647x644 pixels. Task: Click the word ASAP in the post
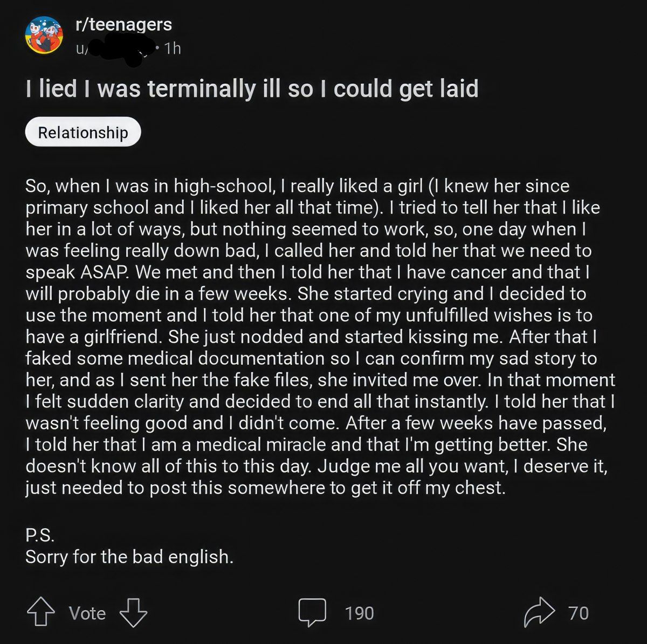(105, 272)
